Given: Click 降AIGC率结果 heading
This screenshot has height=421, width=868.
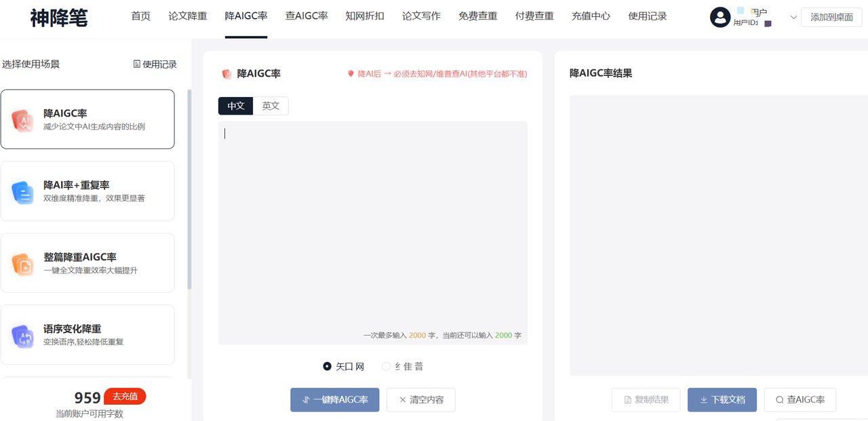Looking at the screenshot, I should point(601,73).
